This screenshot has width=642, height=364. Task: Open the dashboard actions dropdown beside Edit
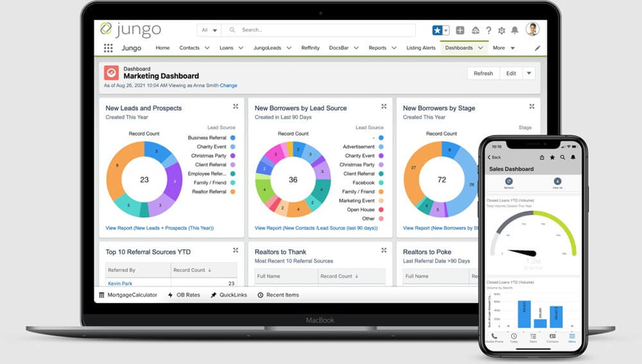(x=528, y=73)
